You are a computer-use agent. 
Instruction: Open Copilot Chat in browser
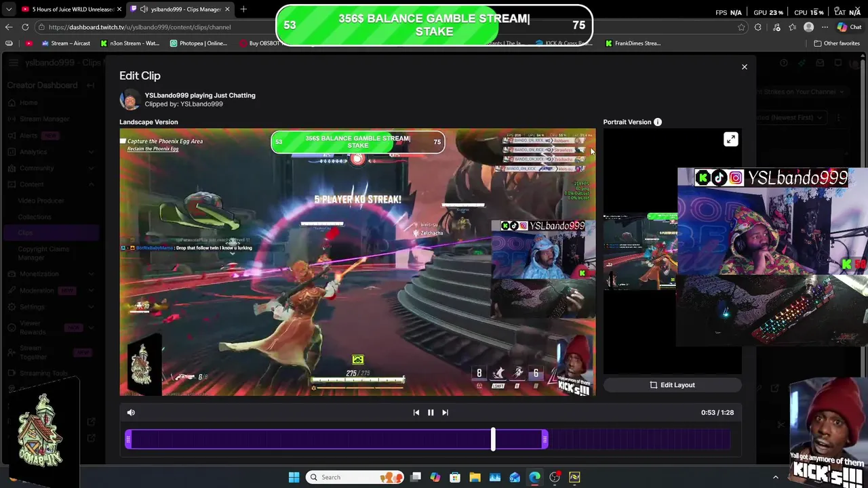click(849, 27)
